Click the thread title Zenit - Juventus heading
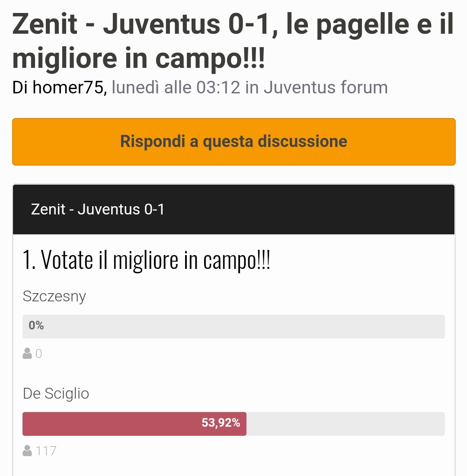Image resolution: width=467 pixels, height=476 pixels. 233,41
